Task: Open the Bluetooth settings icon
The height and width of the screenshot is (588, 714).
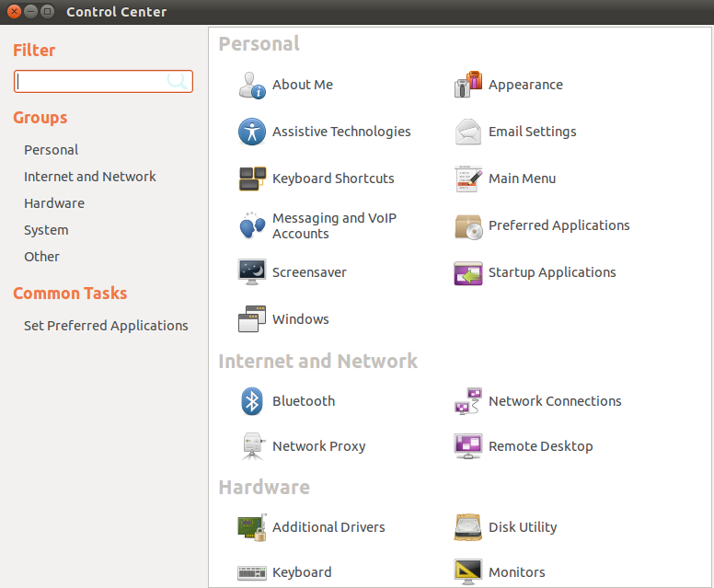Action: pos(252,401)
